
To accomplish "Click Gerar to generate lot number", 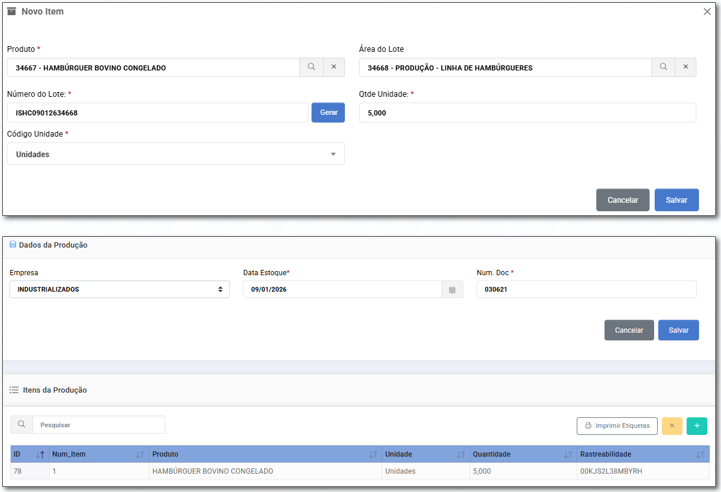I will tap(328, 113).
